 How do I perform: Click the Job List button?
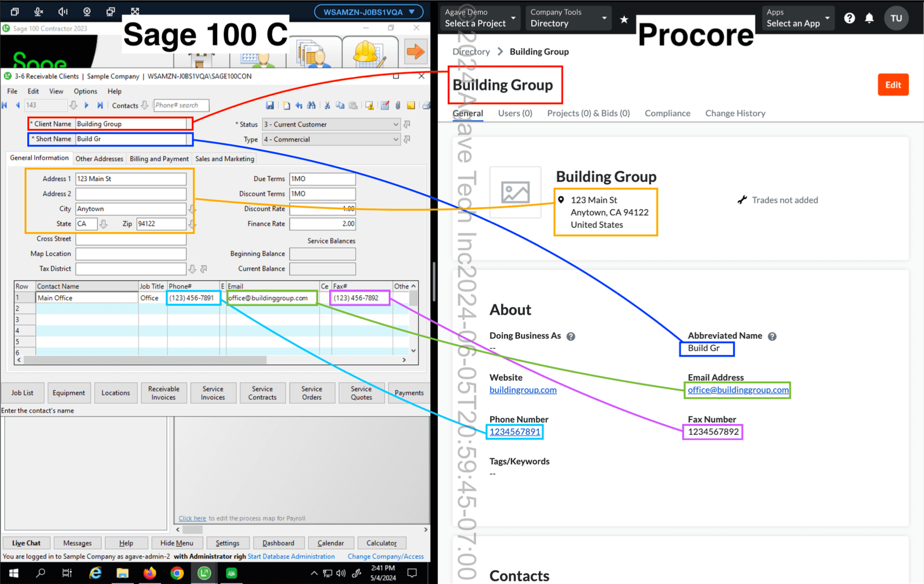pos(22,393)
